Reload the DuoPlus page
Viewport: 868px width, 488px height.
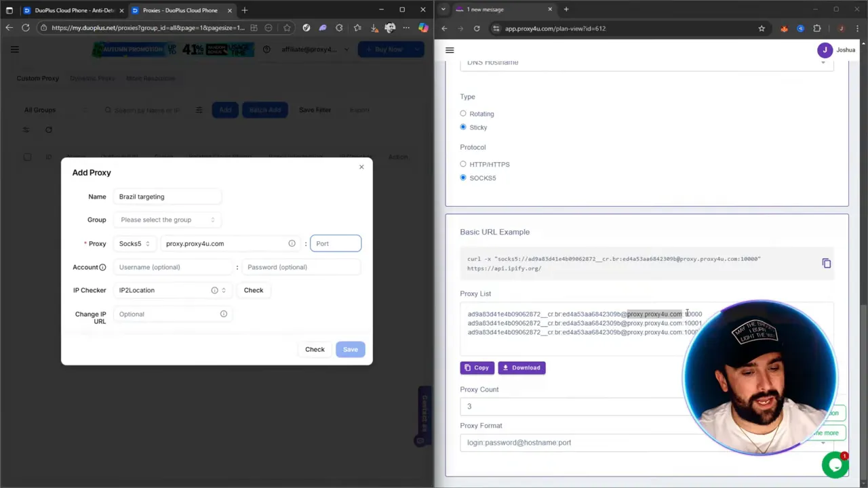click(x=26, y=28)
